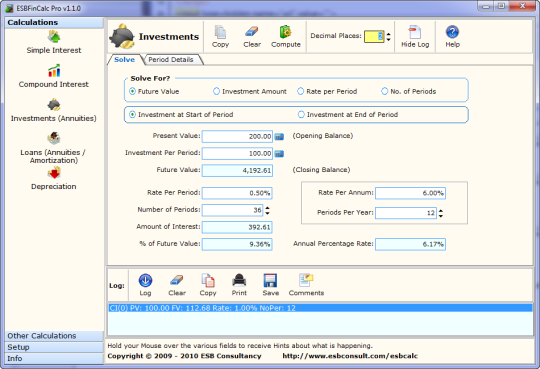
Task: Click the Future Value field
Action: 237,170
